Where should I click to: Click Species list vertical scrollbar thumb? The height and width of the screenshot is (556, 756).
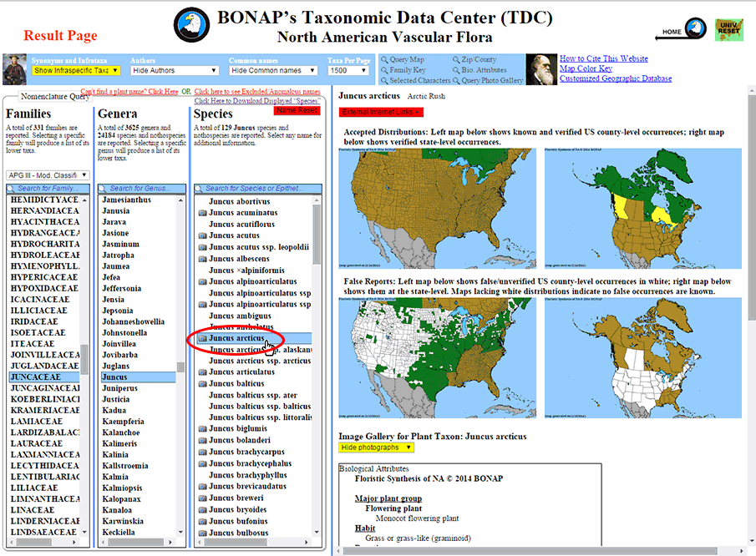coord(317,234)
